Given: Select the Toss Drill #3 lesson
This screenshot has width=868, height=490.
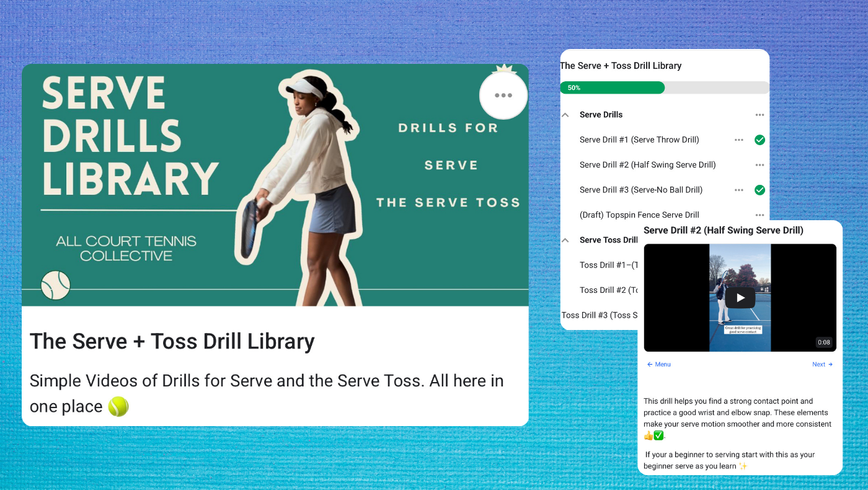Looking at the screenshot, I should [600, 315].
